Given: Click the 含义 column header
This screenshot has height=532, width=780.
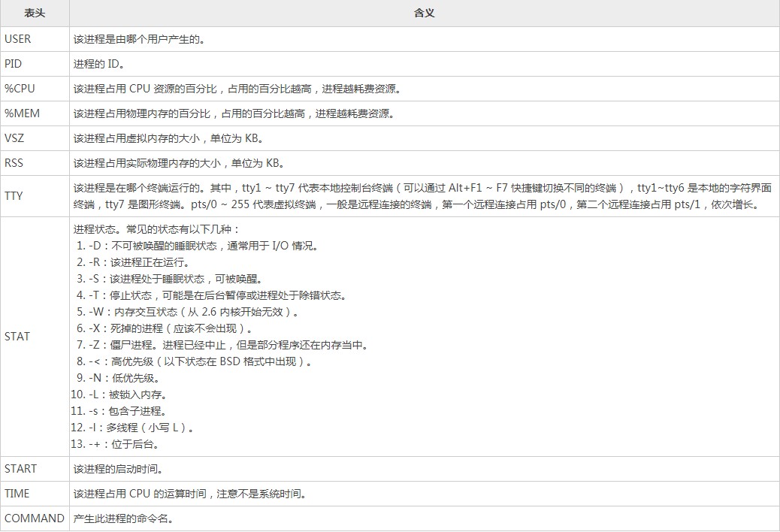Looking at the screenshot, I should [x=423, y=13].
